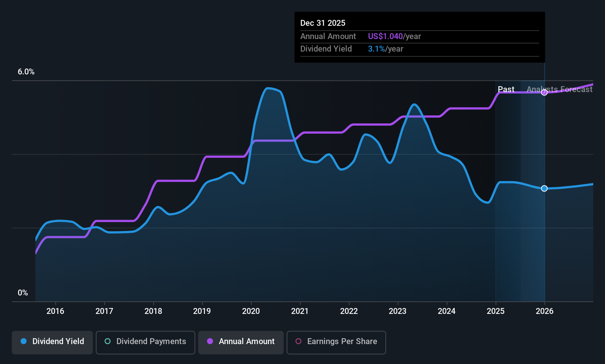Click the US$1.040/year tooltip value
The width and height of the screenshot is (605, 364).
pos(394,36)
